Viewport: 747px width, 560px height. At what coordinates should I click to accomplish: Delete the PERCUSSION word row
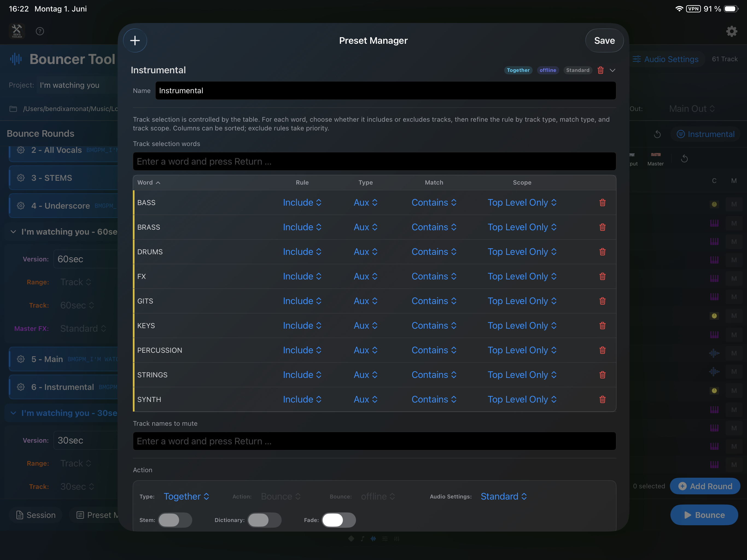602,350
